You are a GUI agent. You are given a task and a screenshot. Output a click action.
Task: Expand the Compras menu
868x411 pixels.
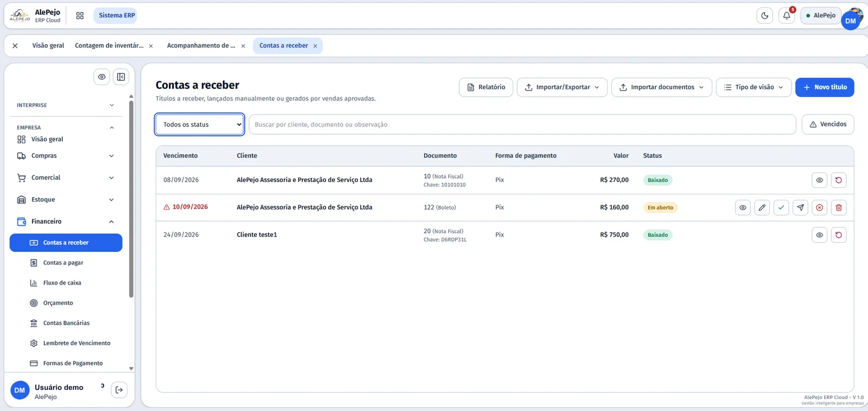point(66,156)
